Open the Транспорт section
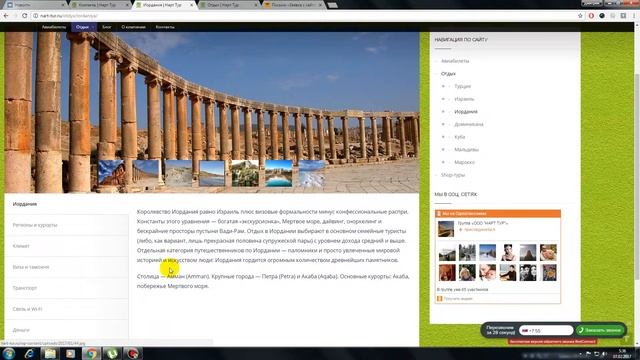The image size is (640, 360). tap(67, 288)
